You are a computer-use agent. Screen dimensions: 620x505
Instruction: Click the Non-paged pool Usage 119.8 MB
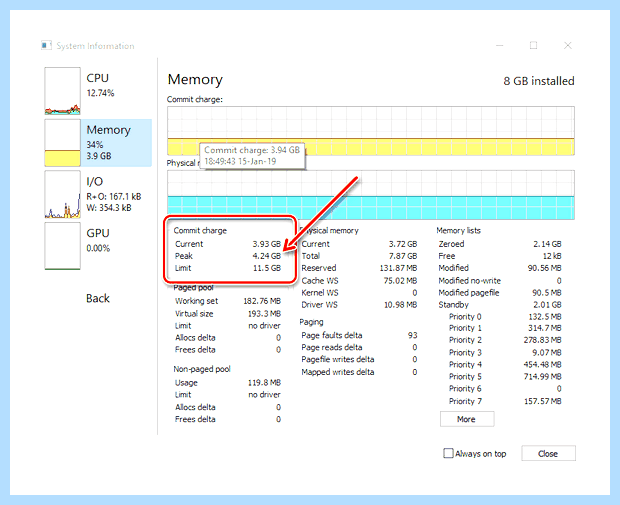point(264,383)
